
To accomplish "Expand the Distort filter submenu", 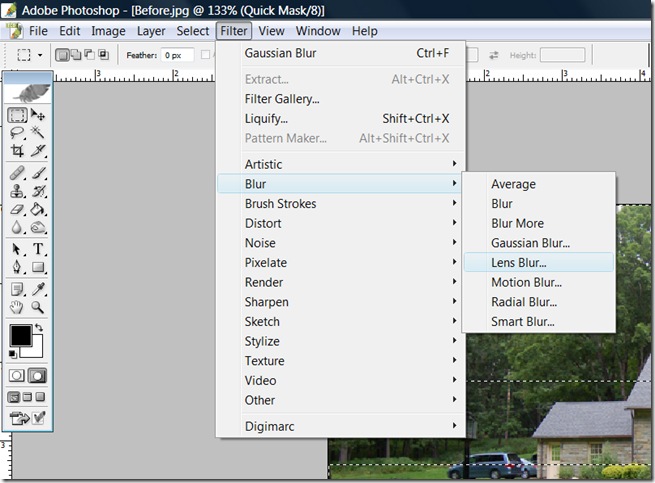I will (x=341, y=223).
